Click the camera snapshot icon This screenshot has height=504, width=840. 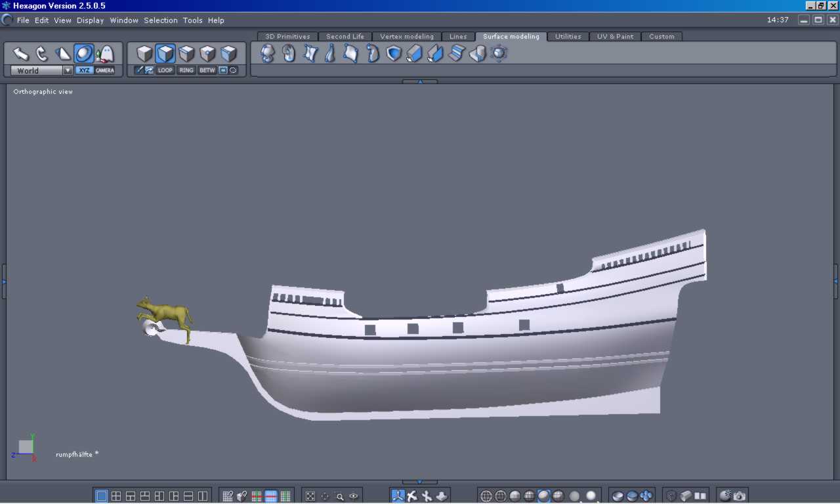tap(740, 496)
